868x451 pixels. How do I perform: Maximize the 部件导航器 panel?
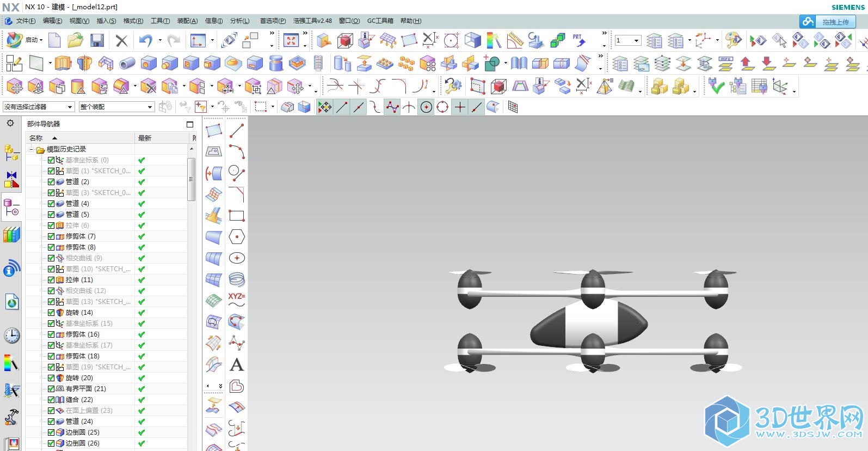coord(189,124)
